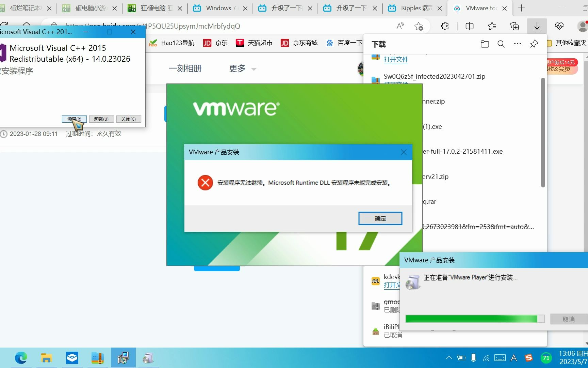Click the Favorites star icon
Viewport: 588px width, 368px height.
click(491, 26)
